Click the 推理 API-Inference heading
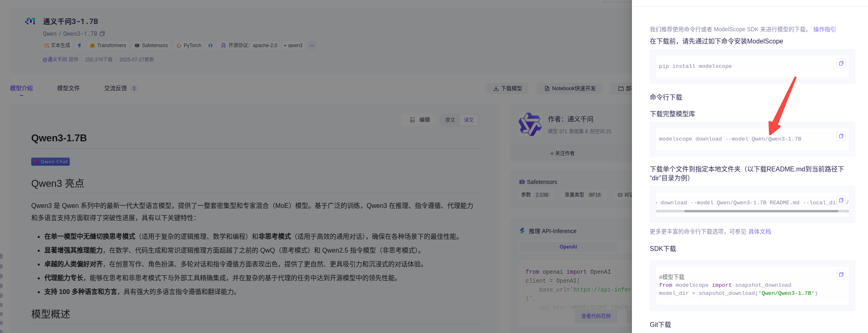 pyautogui.click(x=548, y=231)
